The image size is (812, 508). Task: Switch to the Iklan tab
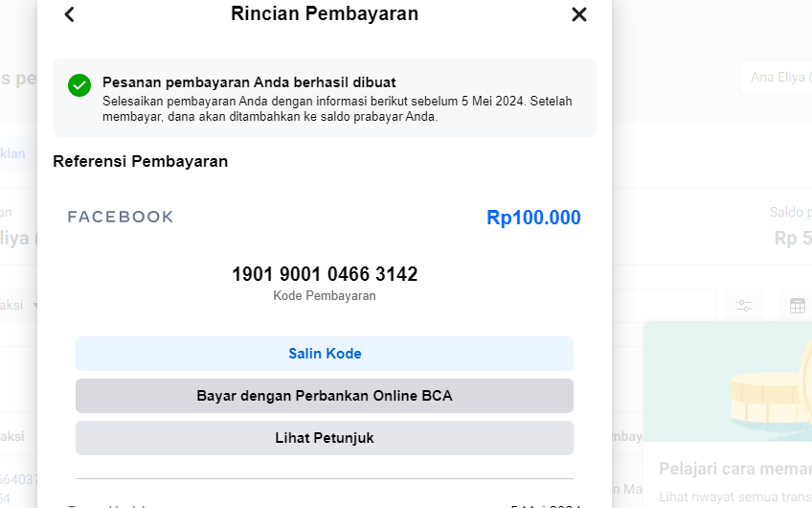[x=13, y=153]
